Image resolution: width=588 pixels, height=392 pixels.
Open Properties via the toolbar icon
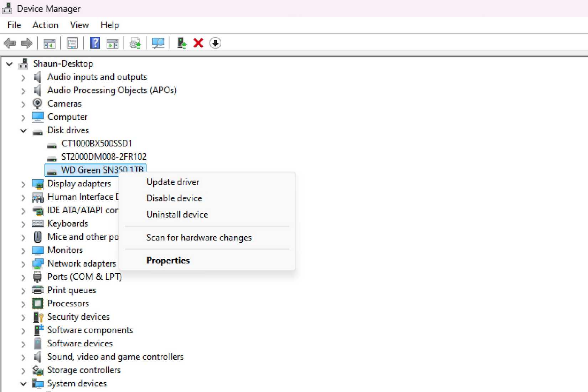point(72,43)
